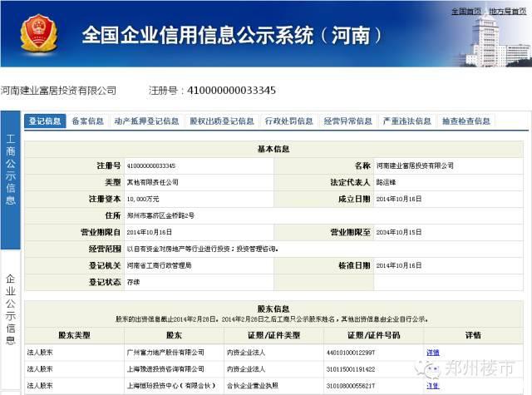
Task: Click 法人股东 in 上海豫进投资咨询 row
Action: coord(40,369)
